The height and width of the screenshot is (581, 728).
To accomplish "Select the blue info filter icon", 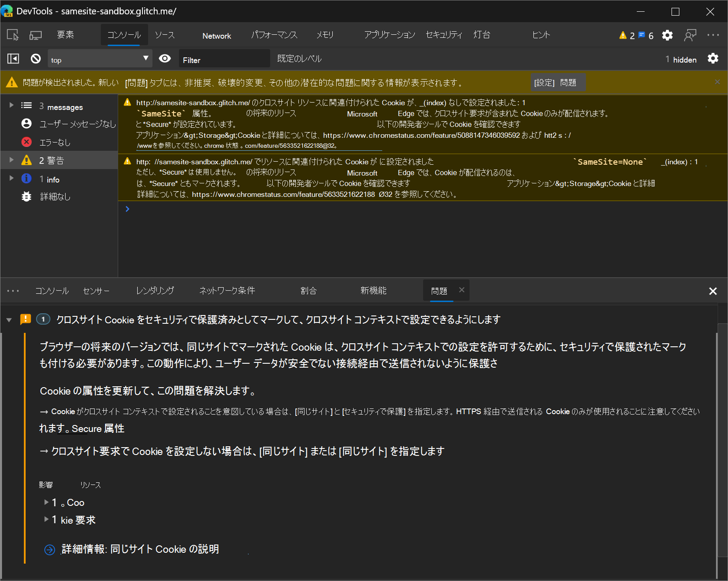I will (26, 178).
